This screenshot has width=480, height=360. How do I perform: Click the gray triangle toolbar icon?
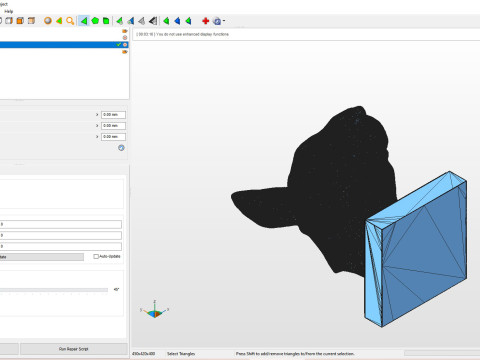coord(142,21)
